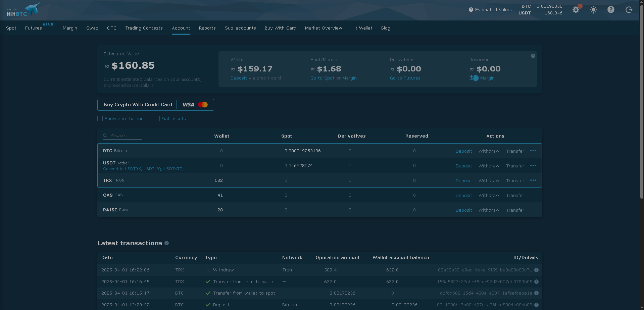Click help icon next to Latest transactions
Screen dimensions: 644x310
pyautogui.click(x=166, y=243)
